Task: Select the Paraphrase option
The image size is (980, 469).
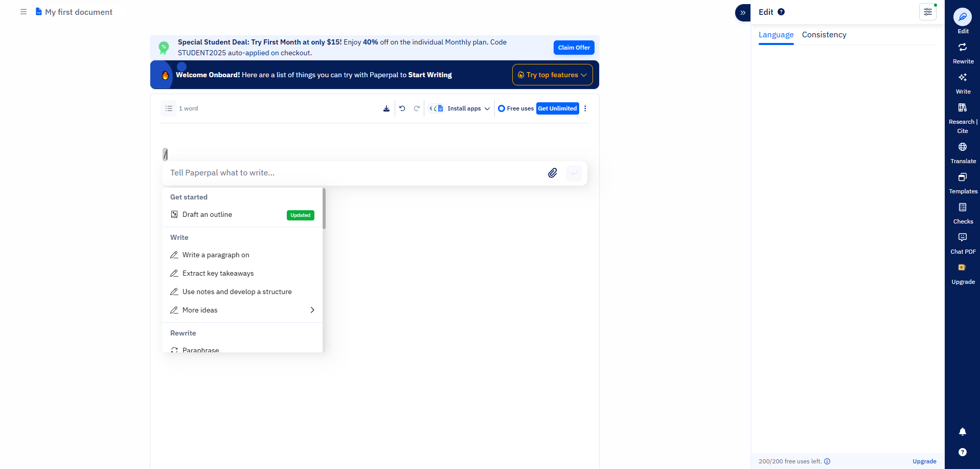Action: pos(242,349)
